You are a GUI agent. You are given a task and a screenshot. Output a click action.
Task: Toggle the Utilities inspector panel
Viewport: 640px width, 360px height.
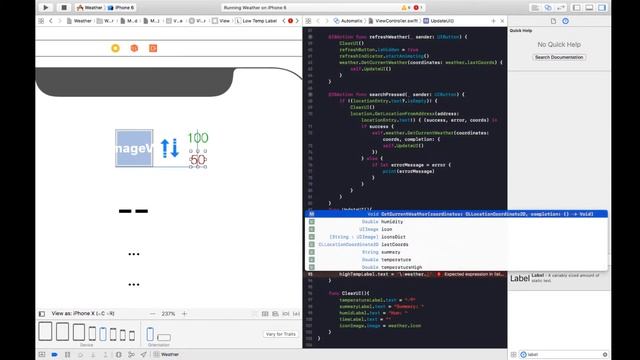click(602, 8)
